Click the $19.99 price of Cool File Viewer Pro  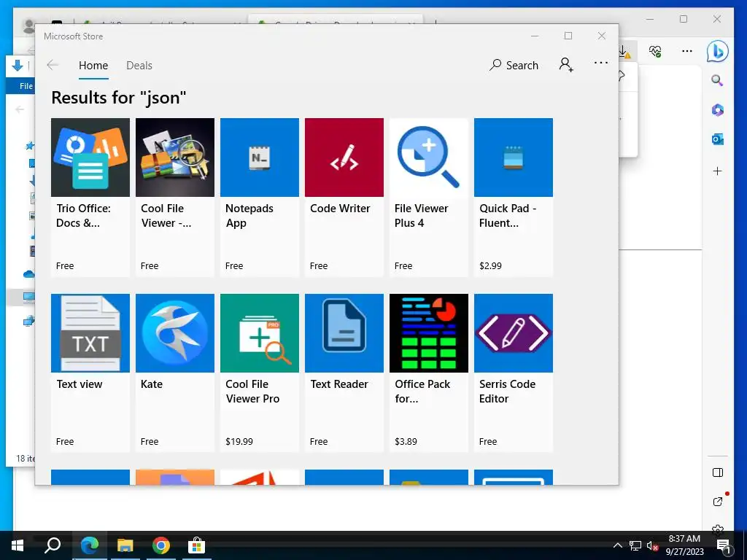239,441
